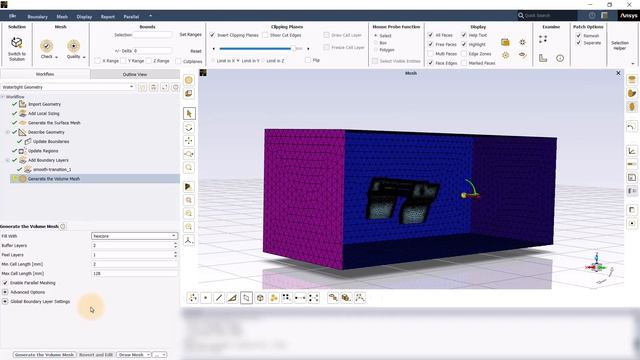Open the Report menu
Viewport: 640px width, 360px height.
(108, 17)
